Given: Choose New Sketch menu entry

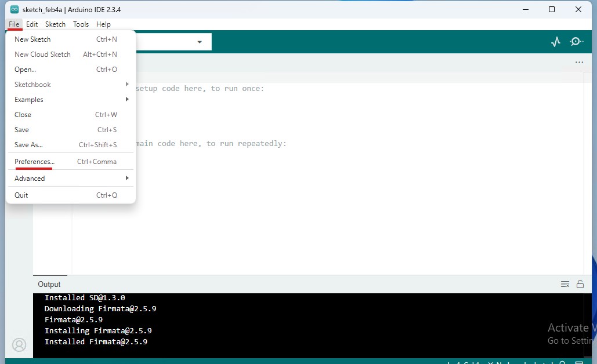Looking at the screenshot, I should [x=32, y=39].
